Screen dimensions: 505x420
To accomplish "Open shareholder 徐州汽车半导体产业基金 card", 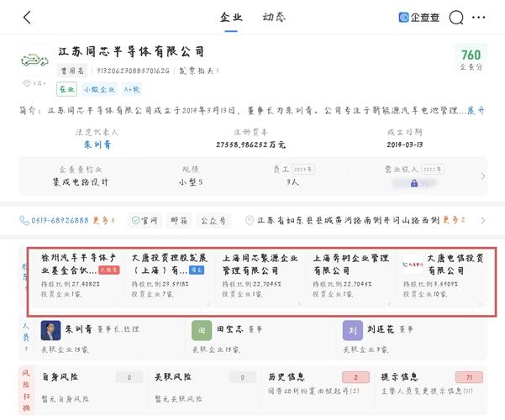I will (80, 279).
